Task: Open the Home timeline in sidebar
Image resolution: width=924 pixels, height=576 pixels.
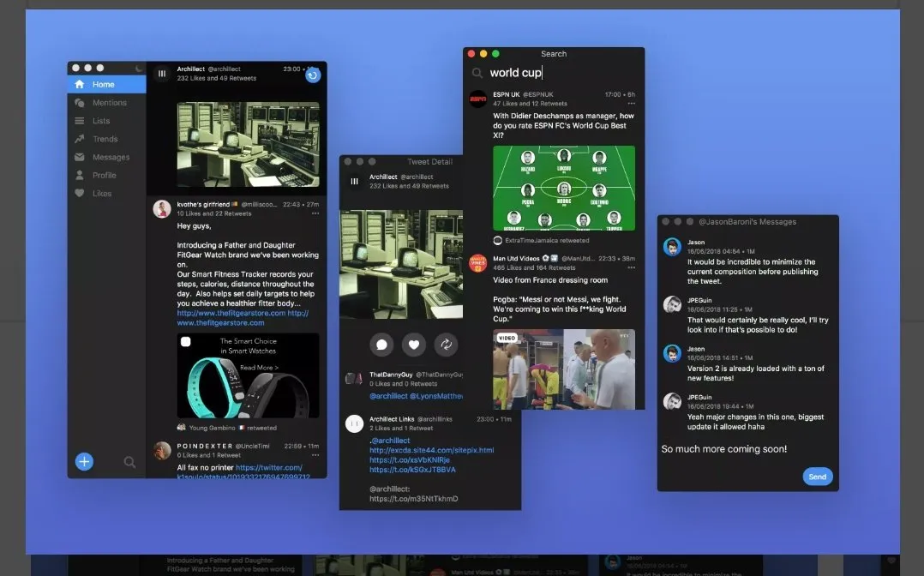Action: (106, 84)
